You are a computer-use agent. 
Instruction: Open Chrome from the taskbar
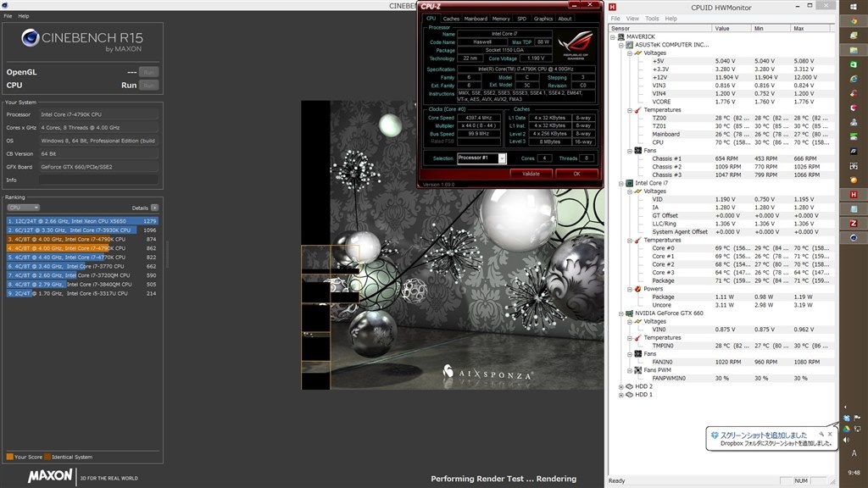coord(854,21)
